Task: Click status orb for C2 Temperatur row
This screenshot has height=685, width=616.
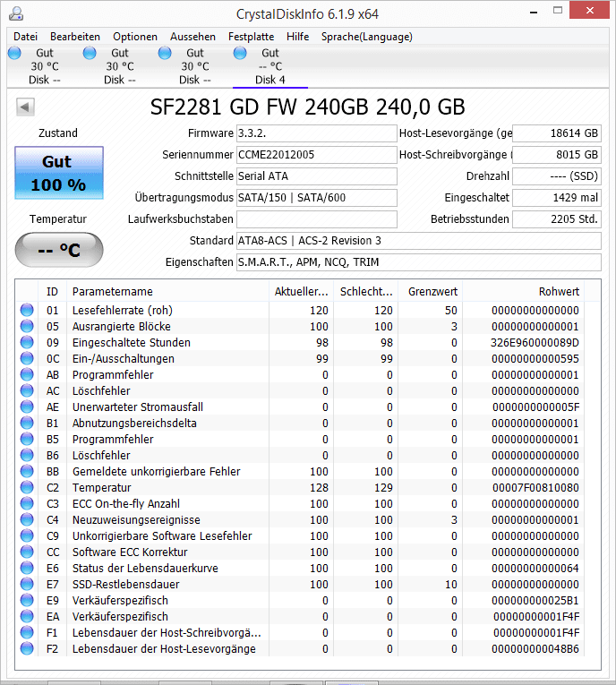Action: (x=27, y=487)
